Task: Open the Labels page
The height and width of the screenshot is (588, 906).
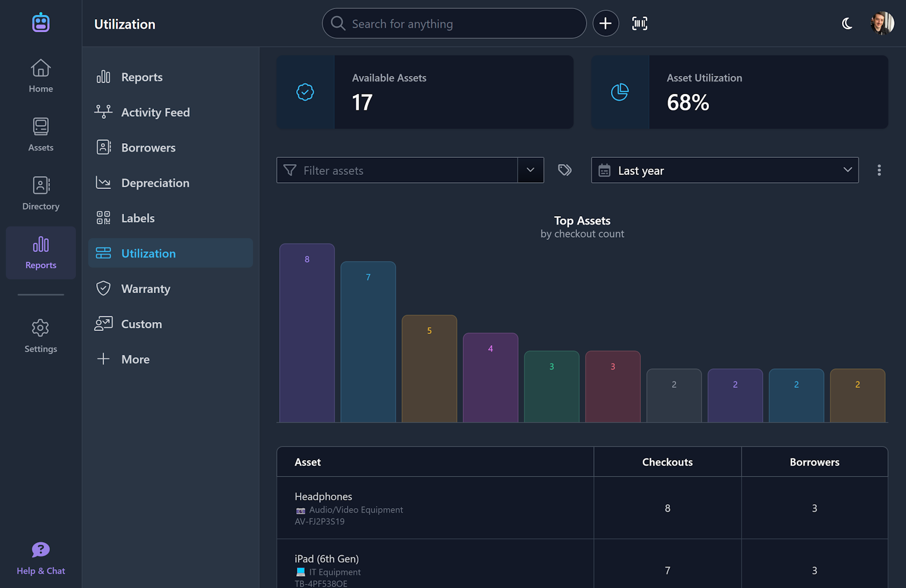Action: [x=170, y=218]
